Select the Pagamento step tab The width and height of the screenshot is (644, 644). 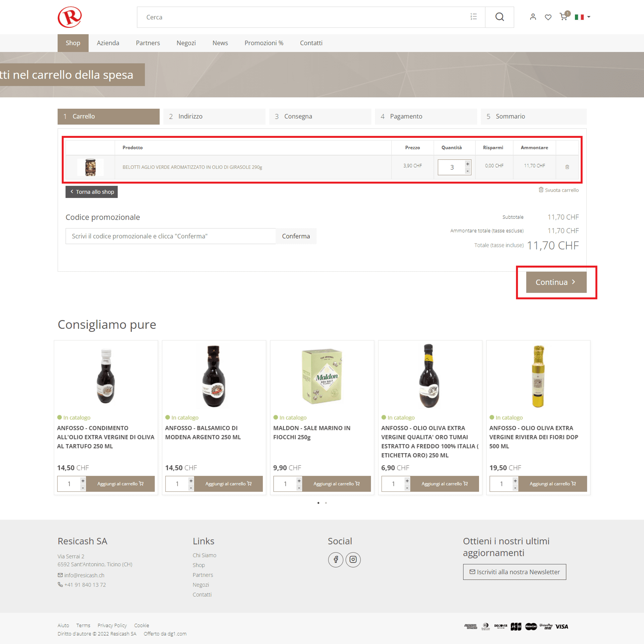tap(426, 116)
